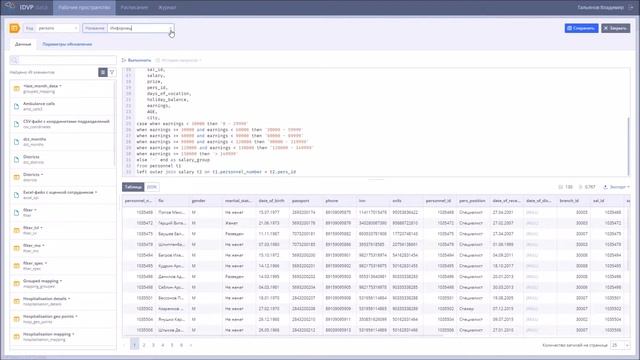Image resolution: width=640 pixels, height=360 pixels.
Task: Click the gender column header
Action: [x=205, y=201]
